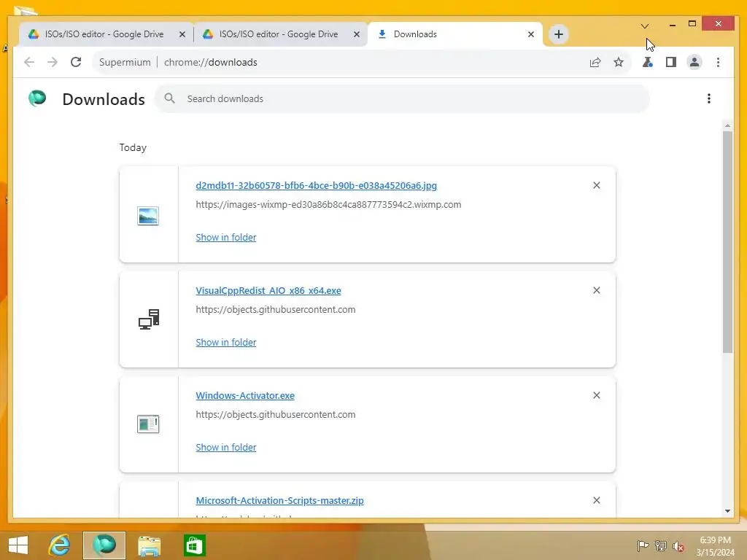Click the Supermium logo beside Downloads heading
Image resolution: width=747 pixels, height=560 pixels.
coord(37,98)
